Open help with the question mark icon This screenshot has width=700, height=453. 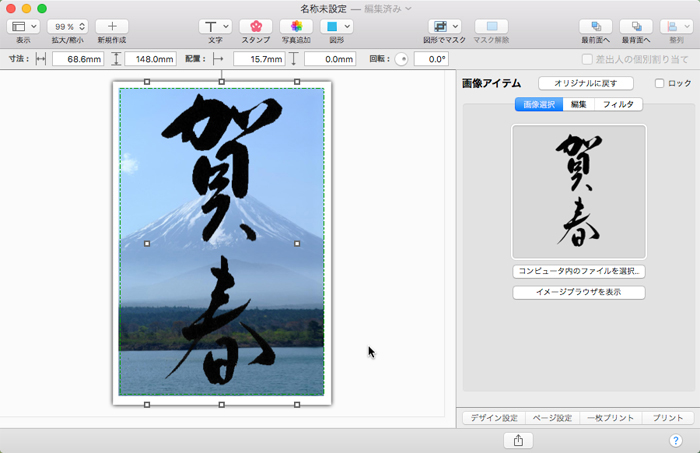[x=675, y=440]
